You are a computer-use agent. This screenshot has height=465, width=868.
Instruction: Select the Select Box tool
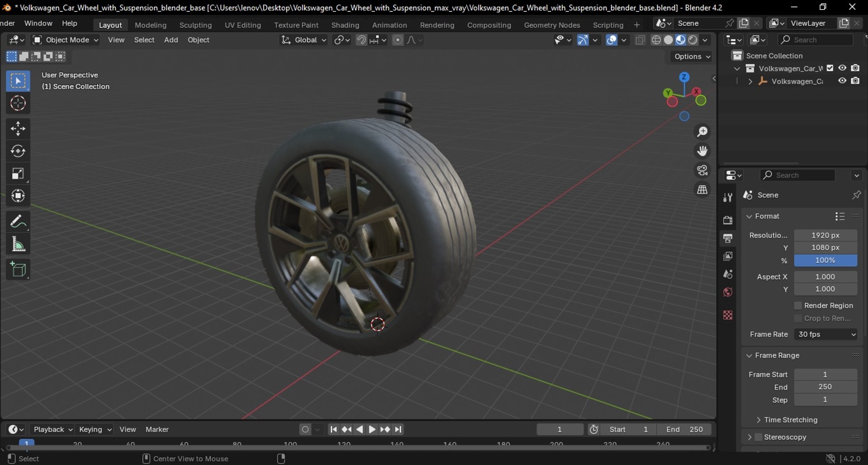tap(18, 81)
